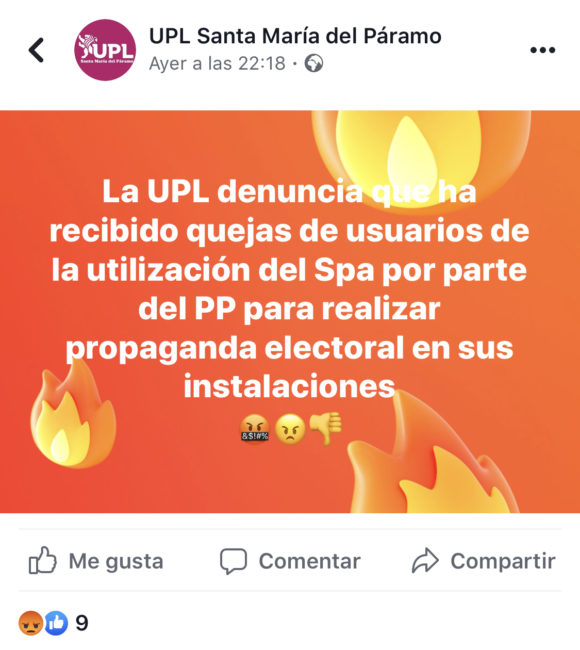Open the three-dot post options menu
This screenshot has width=580, height=650.
coord(542,50)
